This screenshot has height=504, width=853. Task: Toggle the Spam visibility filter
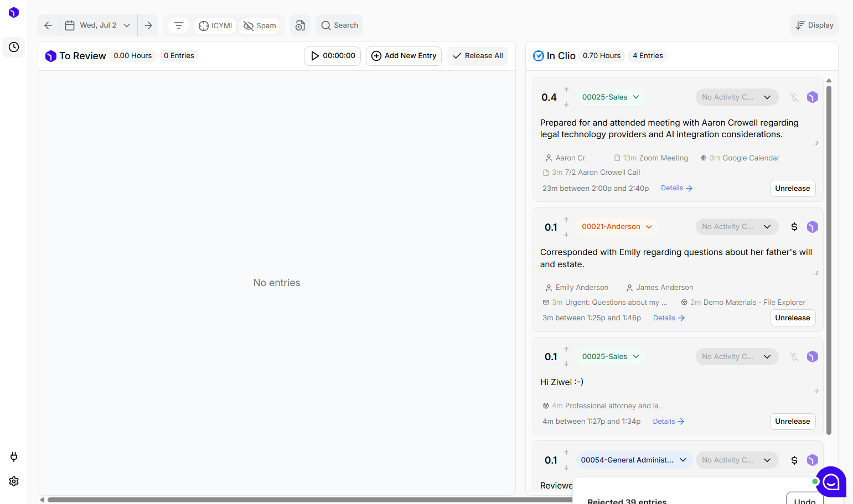click(x=260, y=26)
